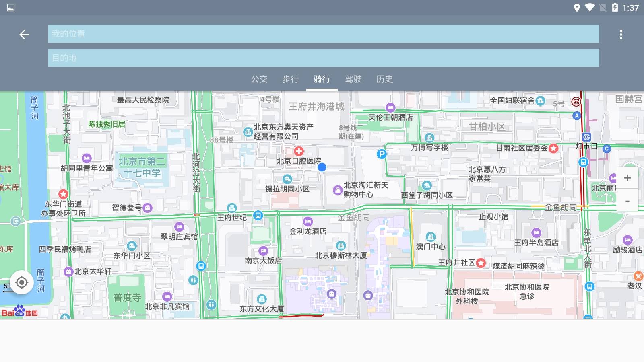Open the overflow menu (three dots)
The width and height of the screenshot is (644, 362).
pyautogui.click(x=621, y=34)
